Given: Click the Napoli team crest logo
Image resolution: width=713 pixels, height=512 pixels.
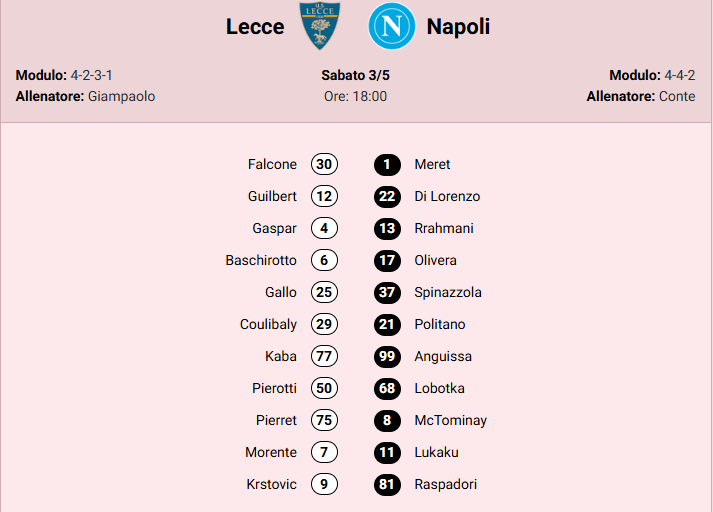Looking at the screenshot, I should (x=390, y=27).
